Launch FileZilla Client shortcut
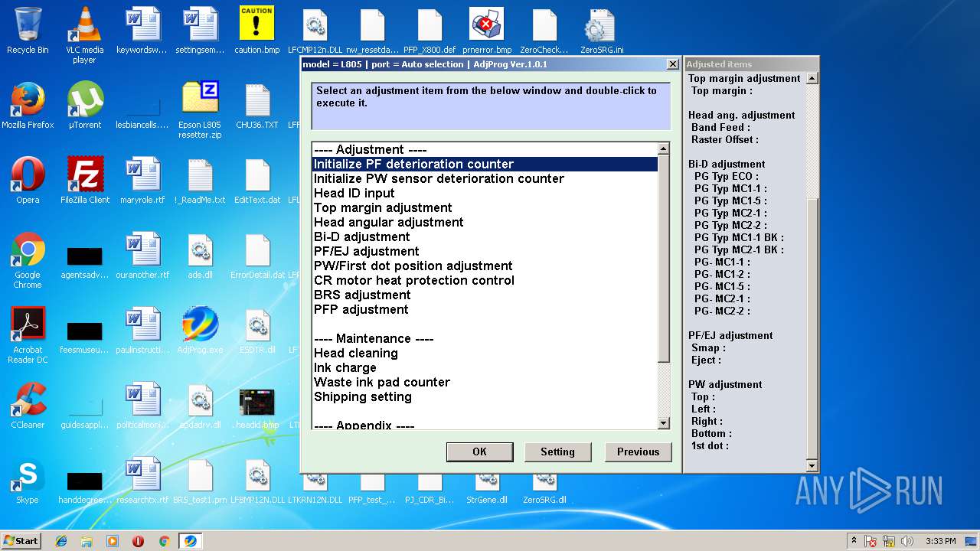This screenshot has width=980, height=551. 84,181
